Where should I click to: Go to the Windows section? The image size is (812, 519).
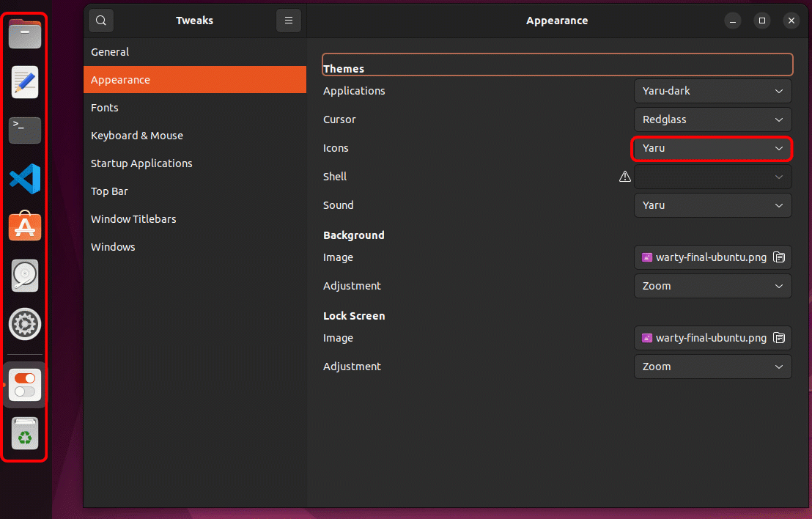[195, 247]
